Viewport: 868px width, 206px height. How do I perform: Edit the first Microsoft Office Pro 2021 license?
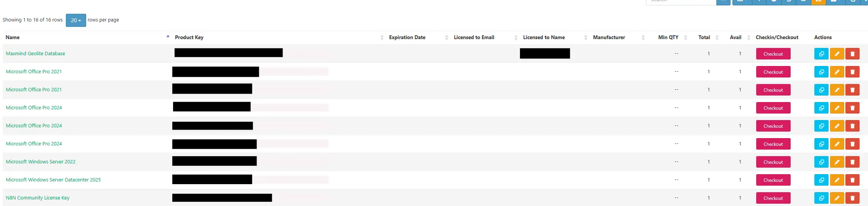(x=837, y=72)
